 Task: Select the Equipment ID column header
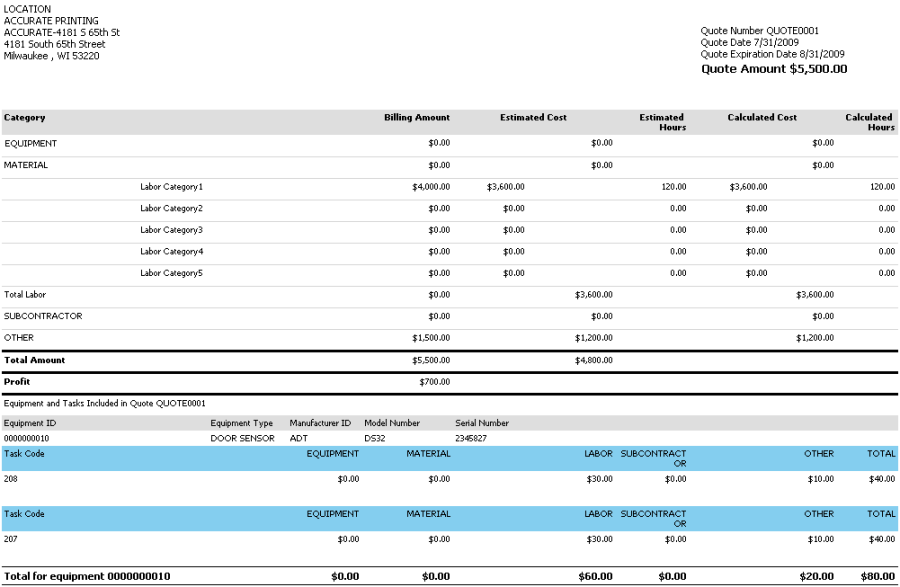click(x=30, y=423)
